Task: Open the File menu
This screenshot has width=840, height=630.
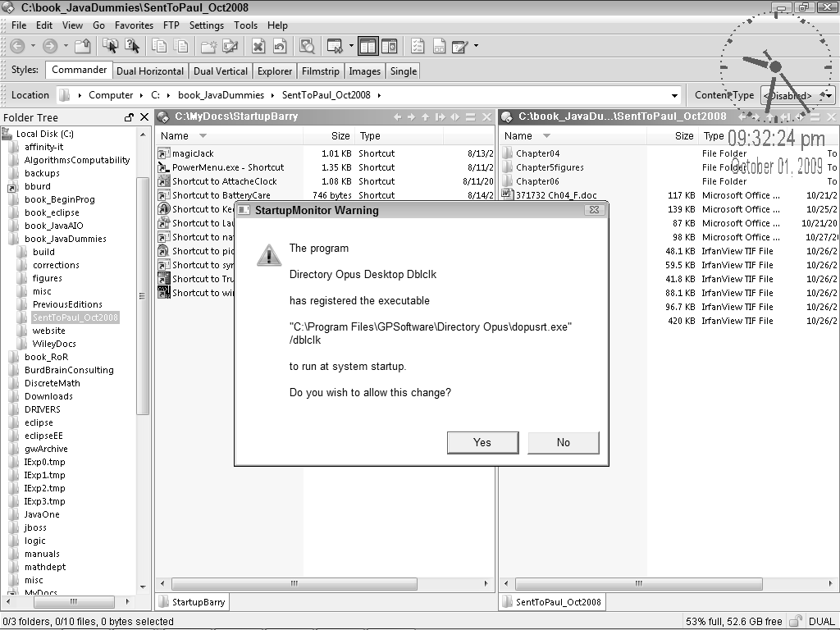Action: [x=19, y=25]
